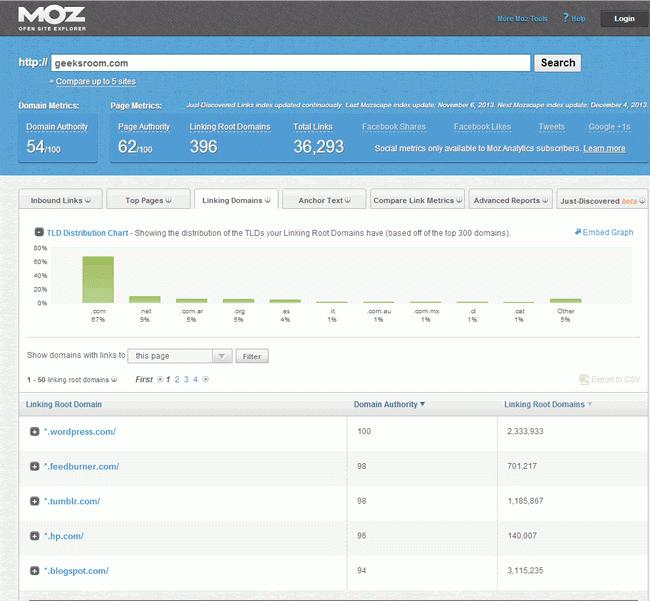Click the Login button
Viewport: 650px width, 601px height.
coord(624,19)
